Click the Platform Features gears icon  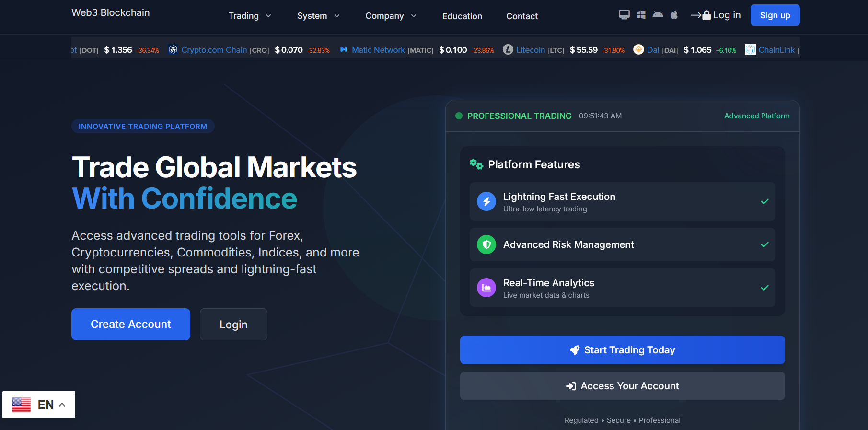[x=476, y=164]
